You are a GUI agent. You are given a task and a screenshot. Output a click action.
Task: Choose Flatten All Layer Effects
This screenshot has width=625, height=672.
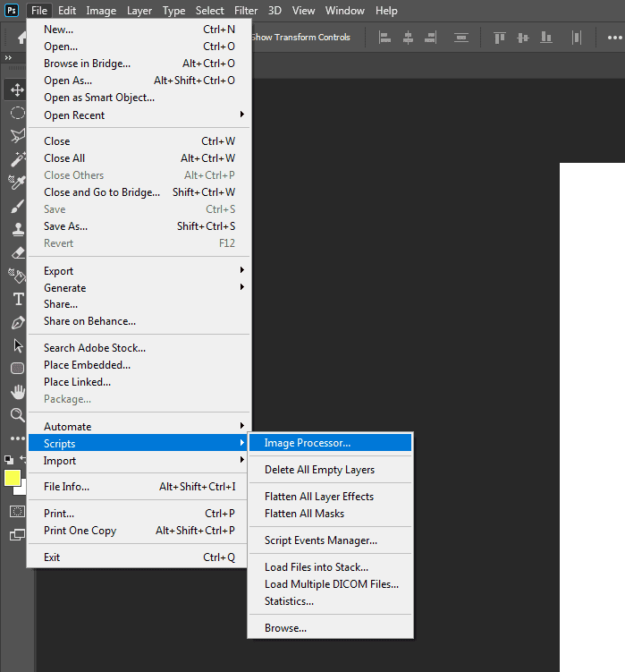click(x=330, y=497)
